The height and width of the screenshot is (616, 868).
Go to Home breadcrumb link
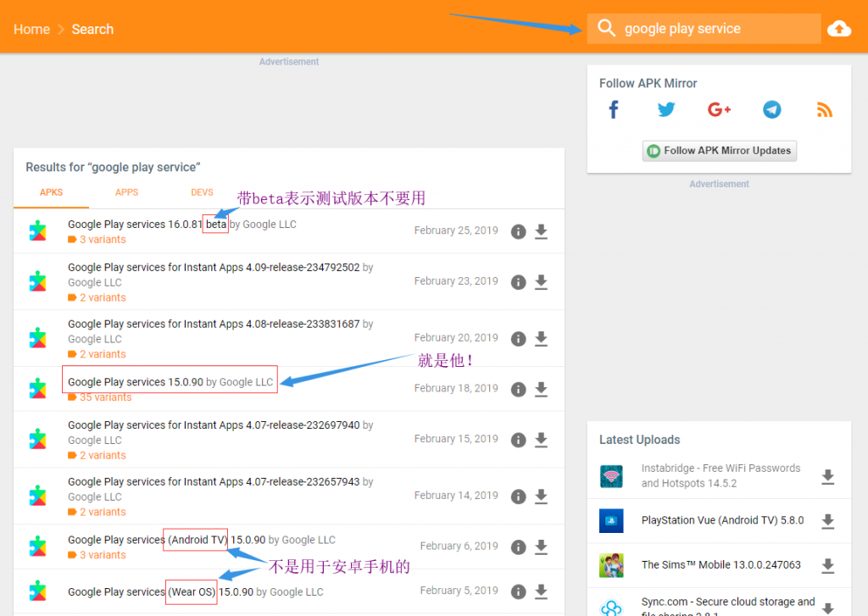(x=31, y=30)
